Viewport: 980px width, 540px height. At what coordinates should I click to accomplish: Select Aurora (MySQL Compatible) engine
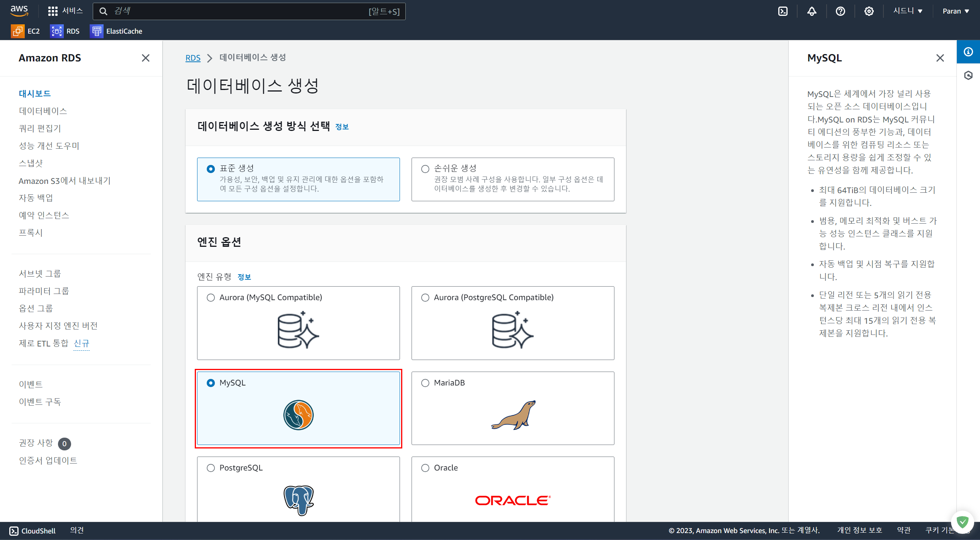(211, 297)
